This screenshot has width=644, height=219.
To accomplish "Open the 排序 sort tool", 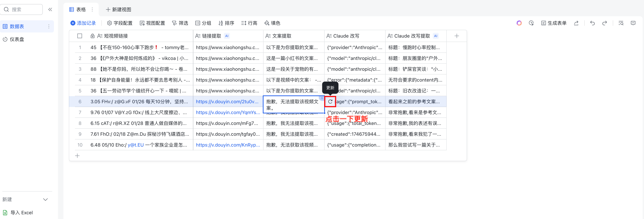I will click(x=226, y=23).
